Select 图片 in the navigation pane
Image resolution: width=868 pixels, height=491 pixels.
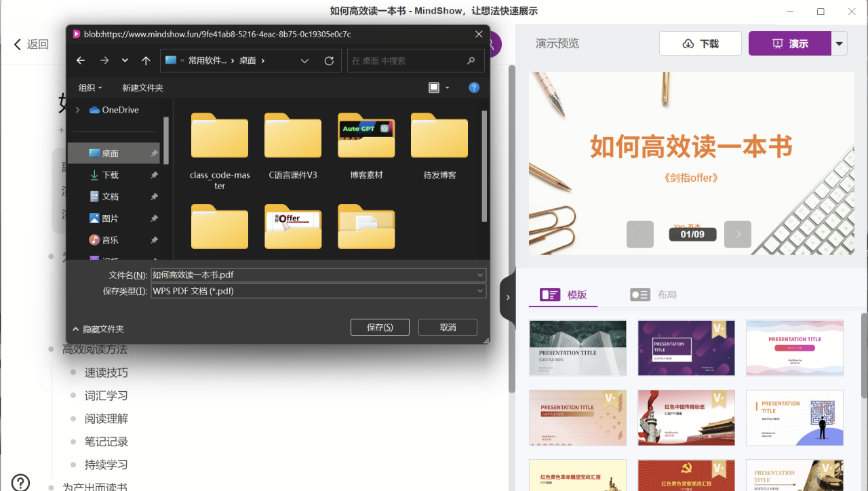pyautogui.click(x=114, y=218)
